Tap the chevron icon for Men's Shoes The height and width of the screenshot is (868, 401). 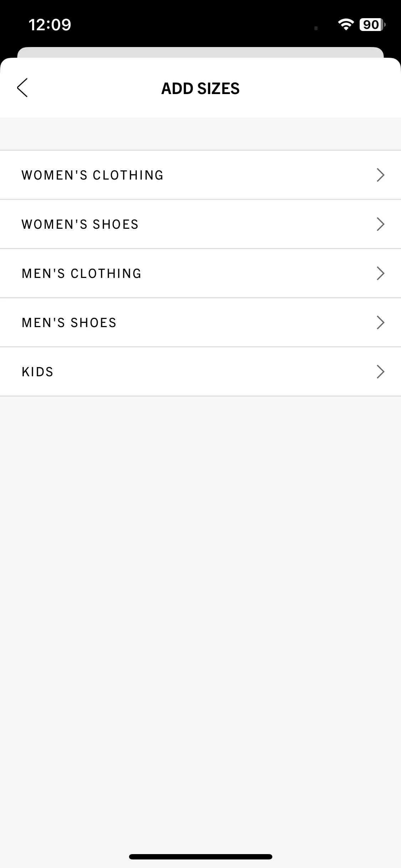(x=380, y=322)
